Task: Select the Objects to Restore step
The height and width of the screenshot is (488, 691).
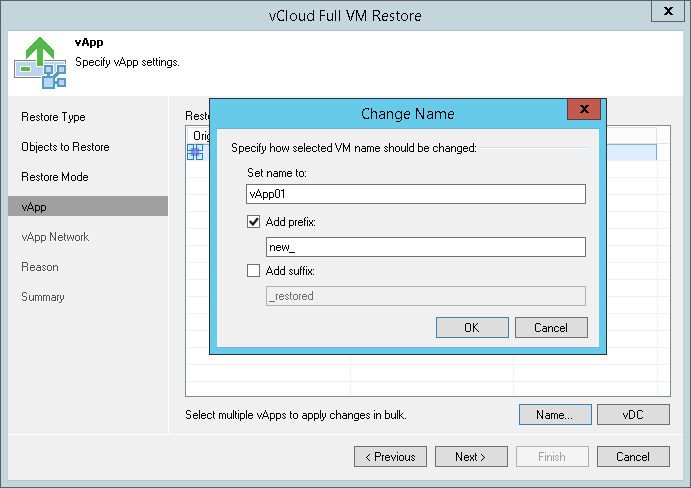Action: point(65,147)
